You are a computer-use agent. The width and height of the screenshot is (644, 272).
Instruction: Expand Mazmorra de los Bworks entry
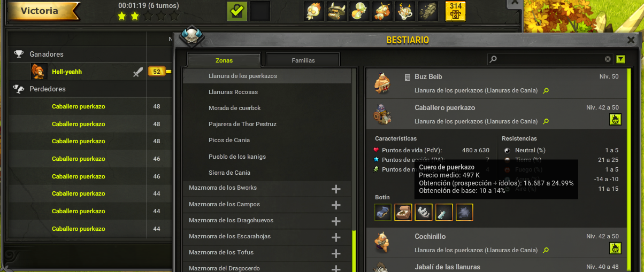[x=336, y=189]
